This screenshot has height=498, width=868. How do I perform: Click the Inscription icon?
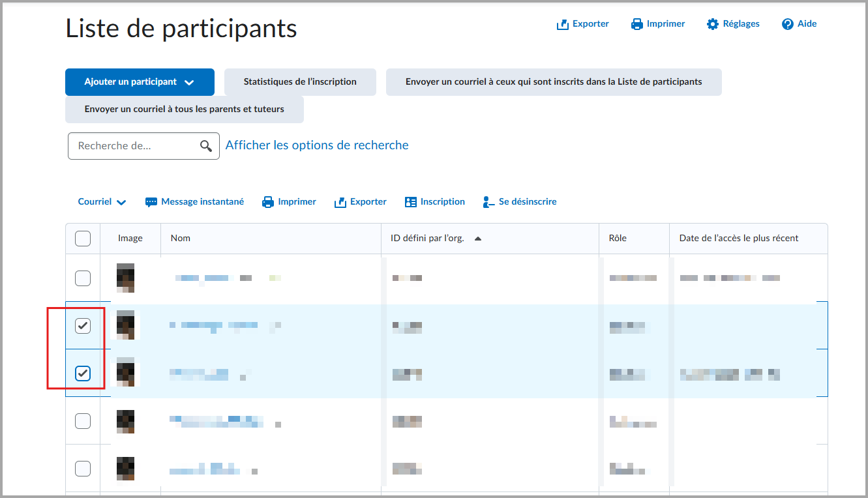coord(411,202)
